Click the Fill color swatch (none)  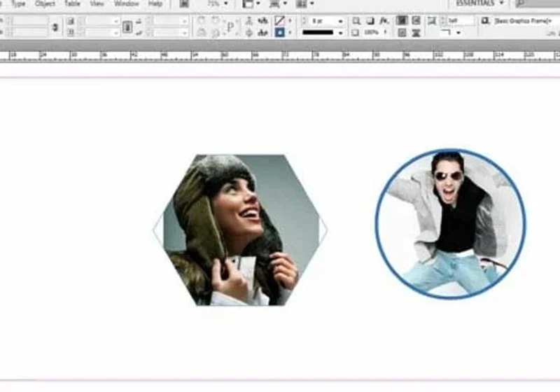point(279,21)
